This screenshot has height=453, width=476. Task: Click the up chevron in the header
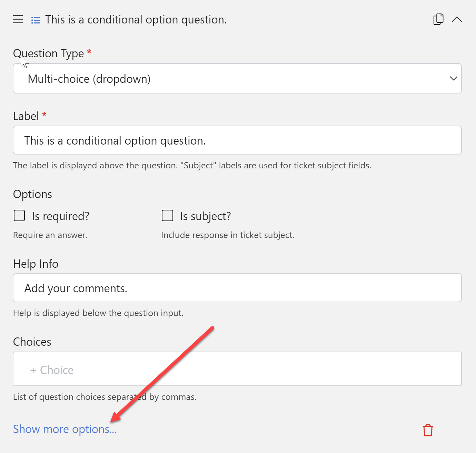coord(457,19)
